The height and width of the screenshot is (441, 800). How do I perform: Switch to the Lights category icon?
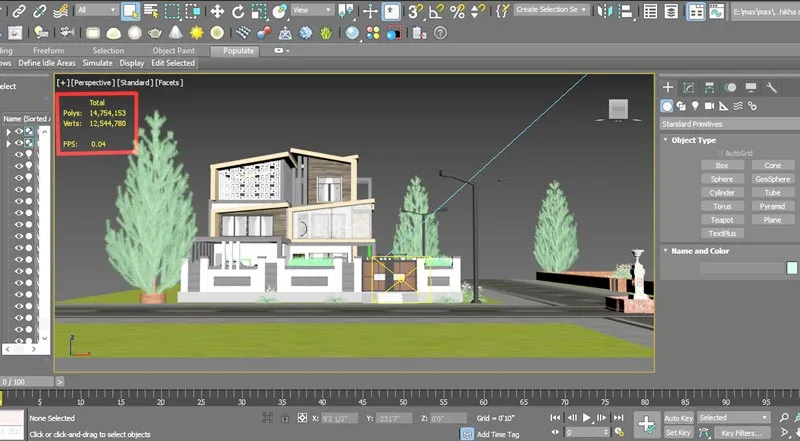tap(695, 106)
